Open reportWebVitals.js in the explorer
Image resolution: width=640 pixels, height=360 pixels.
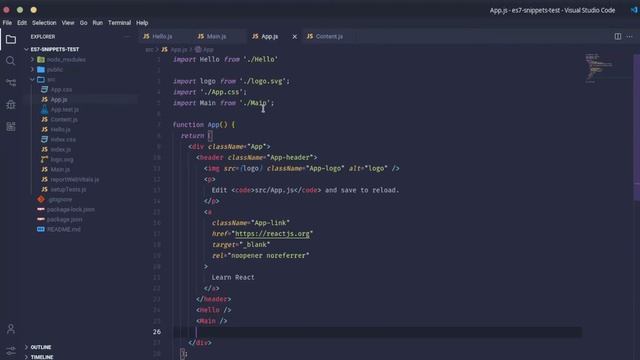[x=74, y=180]
